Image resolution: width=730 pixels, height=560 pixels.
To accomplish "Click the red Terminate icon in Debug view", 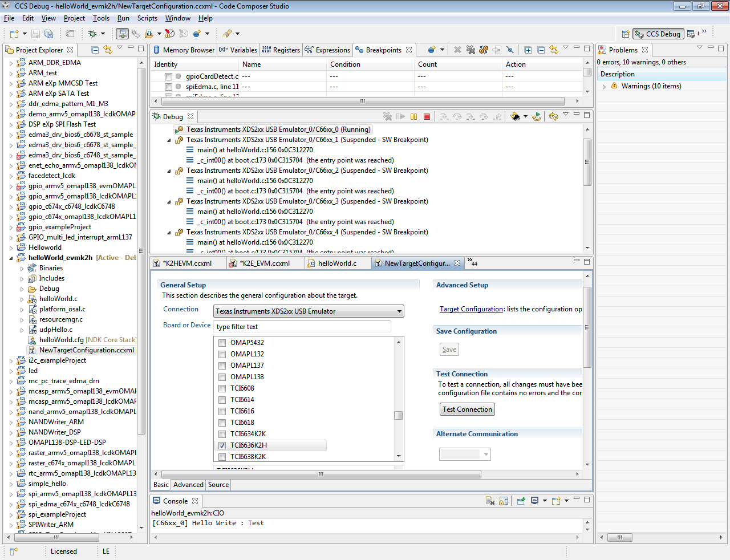I will tap(427, 116).
